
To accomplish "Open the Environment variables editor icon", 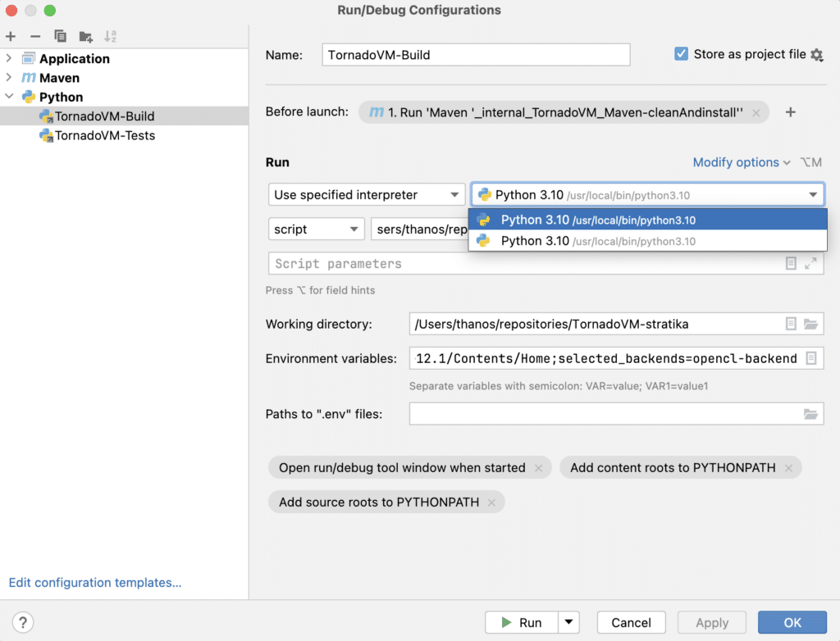I will coord(810,358).
